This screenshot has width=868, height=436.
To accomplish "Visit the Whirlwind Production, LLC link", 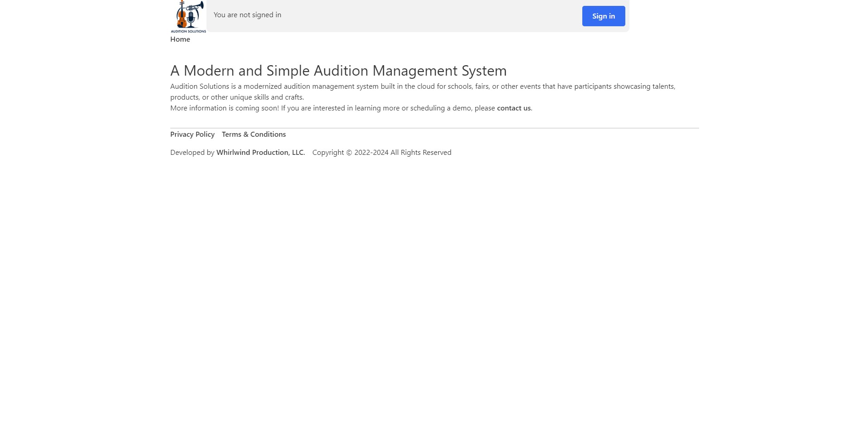I will (x=260, y=153).
